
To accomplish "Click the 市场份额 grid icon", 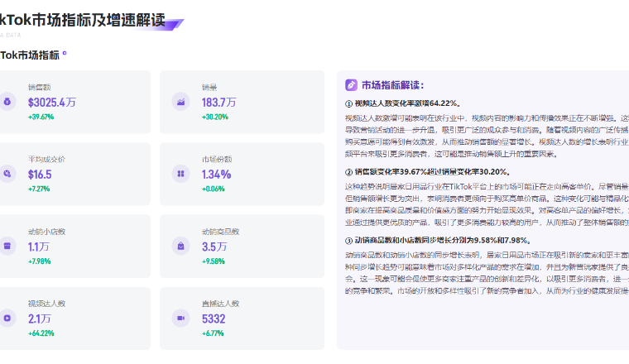I will point(181,174).
